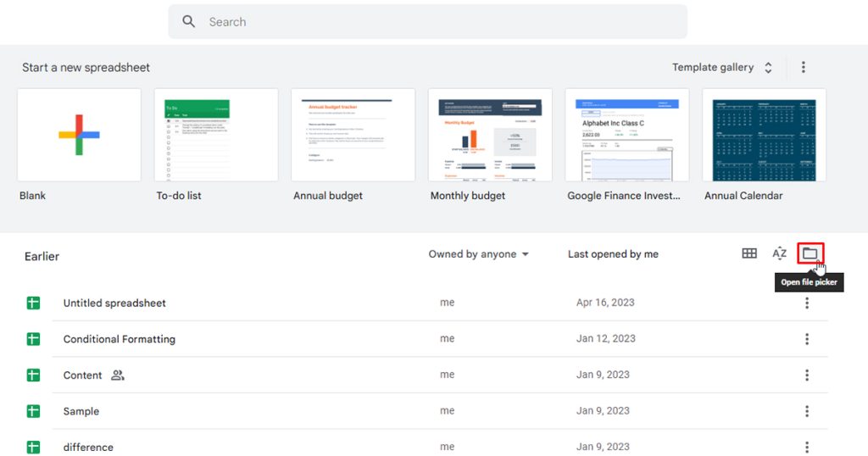This screenshot has width=868, height=456.
Task: Click the AZ sort options icon
Action: [x=779, y=253]
